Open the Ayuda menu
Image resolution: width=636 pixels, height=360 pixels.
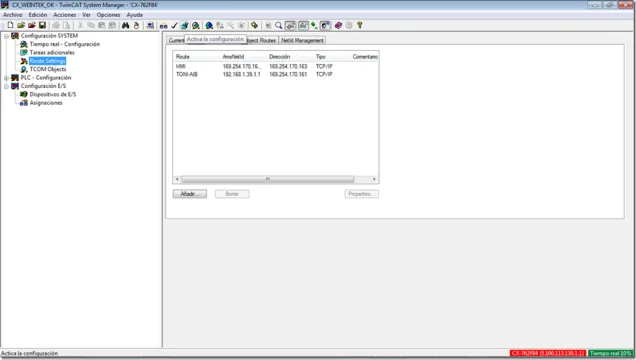[x=135, y=15]
